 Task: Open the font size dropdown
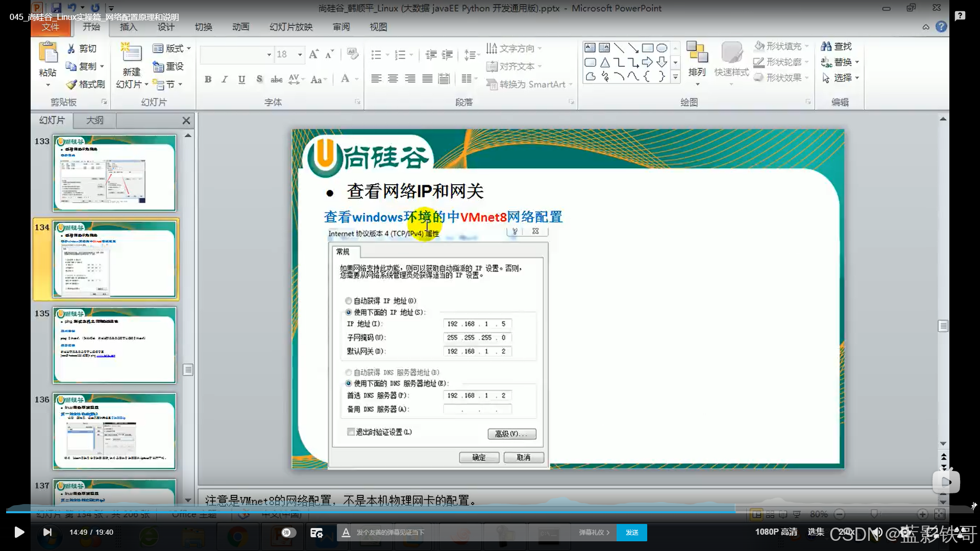(300, 55)
